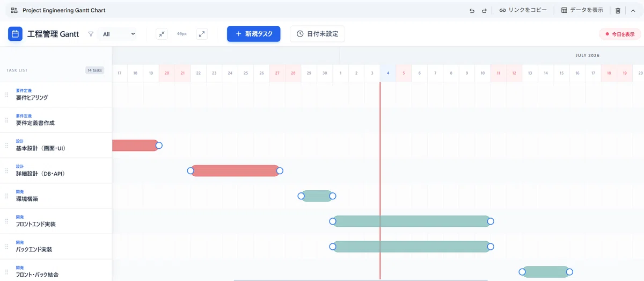The image size is (644, 281).
Task: Click the start handle of the フロント・バック結合 bar
Action: click(522, 272)
